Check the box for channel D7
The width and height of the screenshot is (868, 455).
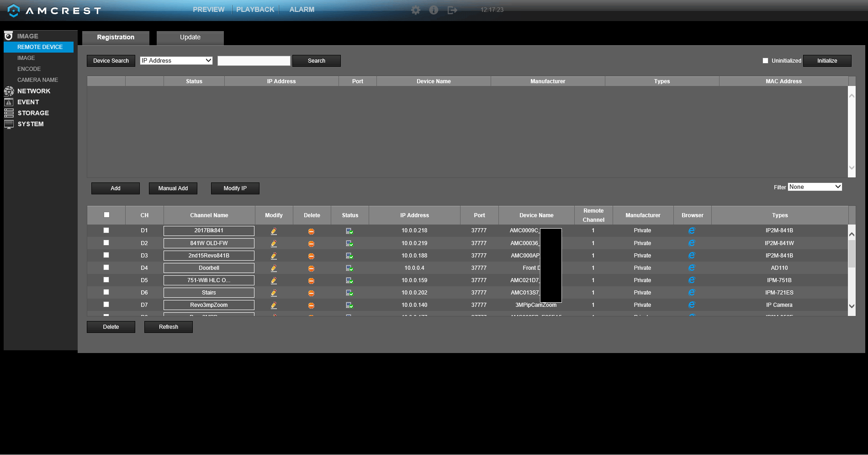pyautogui.click(x=106, y=304)
